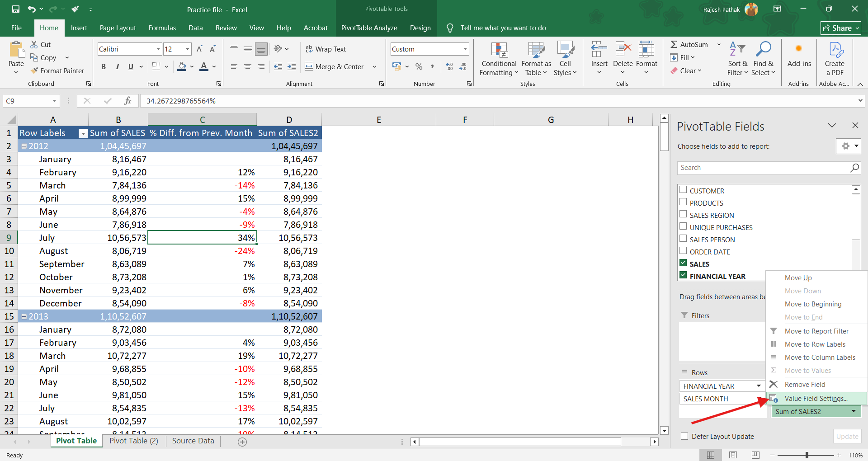Click the Format Painter icon

tap(35, 71)
